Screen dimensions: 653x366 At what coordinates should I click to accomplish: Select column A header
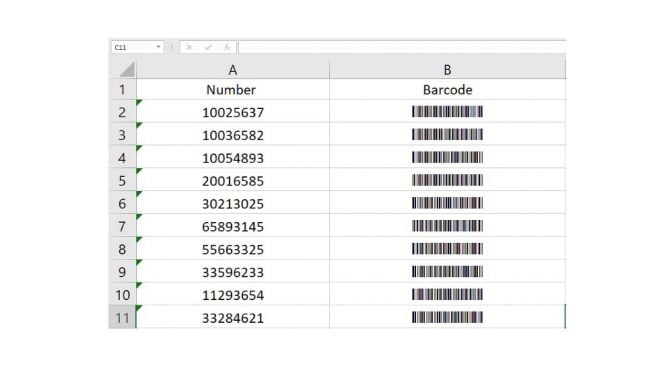point(233,70)
